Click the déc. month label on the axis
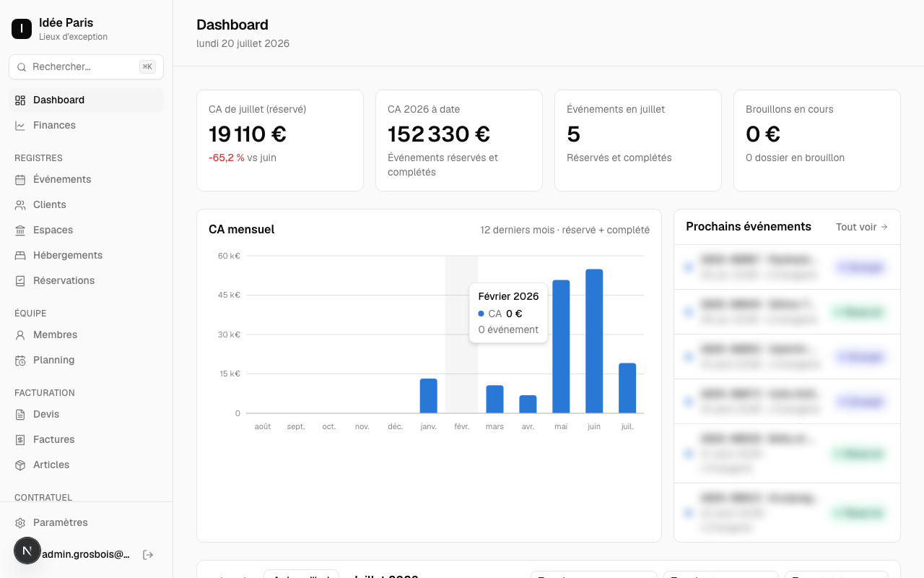Screen dimensions: 924x578 click(396, 427)
